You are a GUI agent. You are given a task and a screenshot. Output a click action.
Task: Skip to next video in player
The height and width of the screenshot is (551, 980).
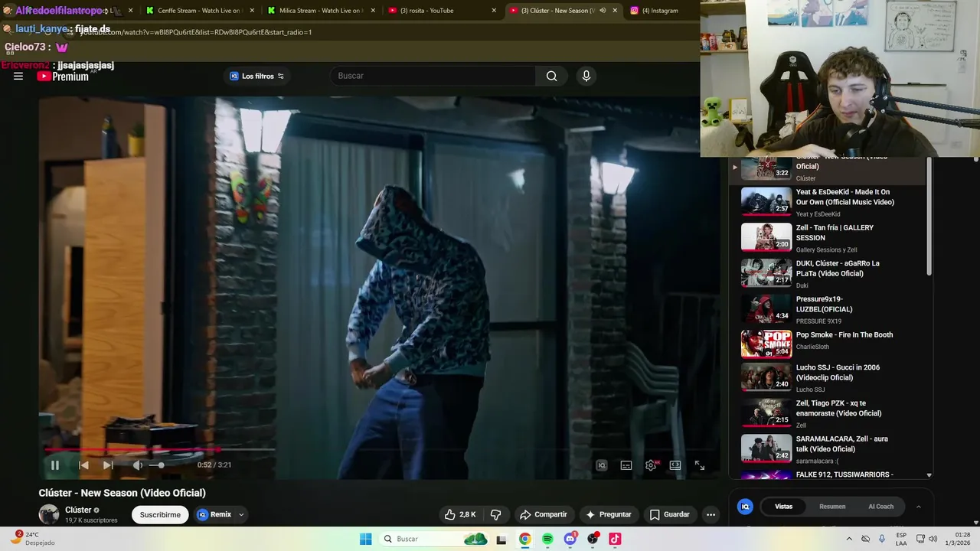click(x=108, y=465)
